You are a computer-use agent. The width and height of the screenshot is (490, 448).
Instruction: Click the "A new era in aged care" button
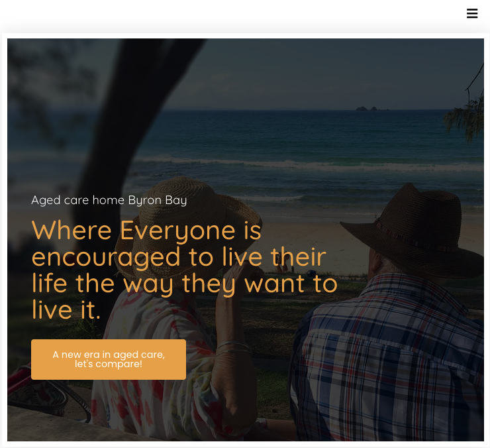(x=109, y=359)
